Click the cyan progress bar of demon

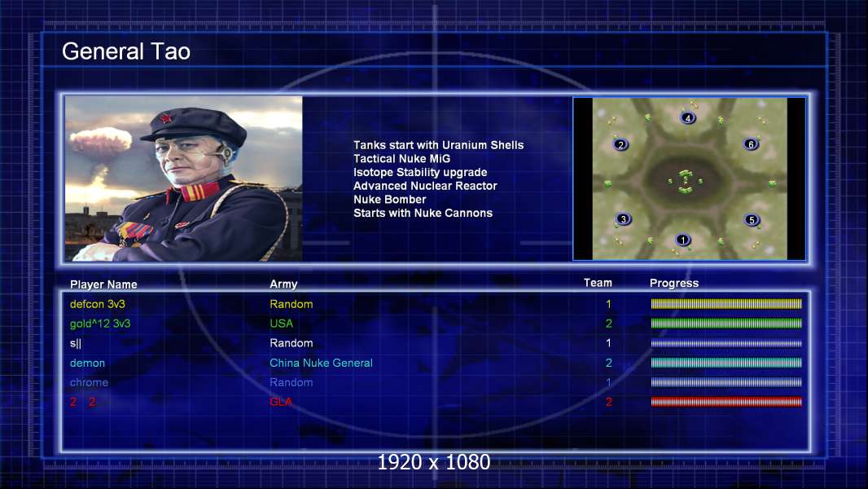tap(726, 363)
